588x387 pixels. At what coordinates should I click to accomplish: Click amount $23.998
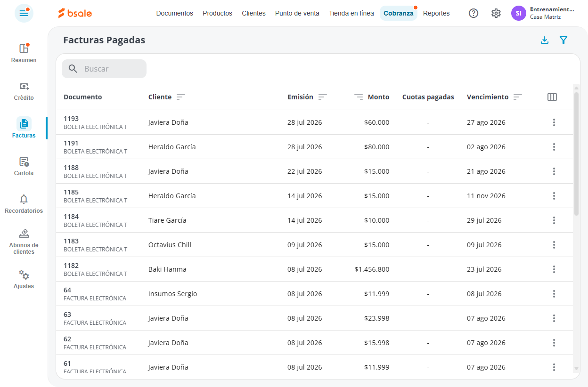(377, 318)
